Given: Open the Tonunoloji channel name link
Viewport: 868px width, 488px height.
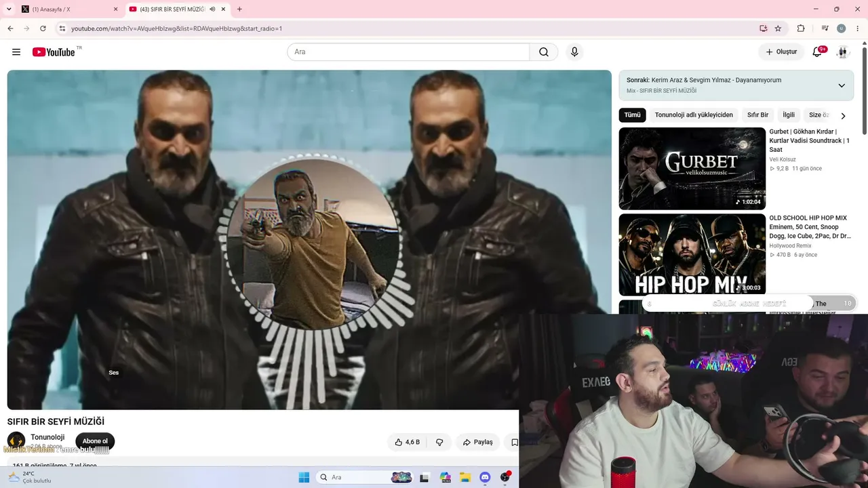Looking at the screenshot, I should (47, 437).
